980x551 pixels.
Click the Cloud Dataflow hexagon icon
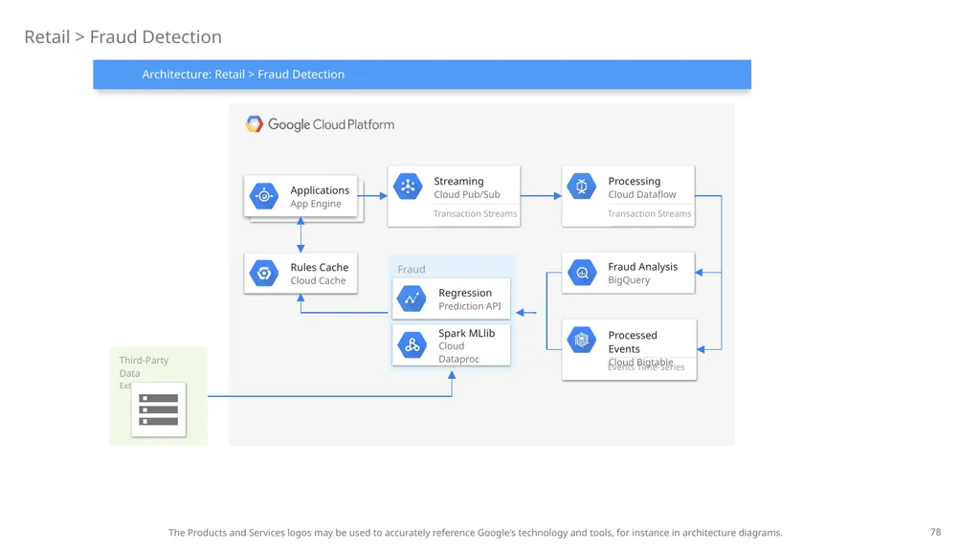582,187
